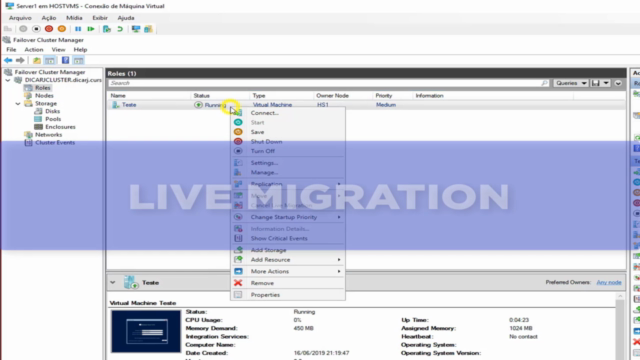Click the Checkpoint toolbar icon
The height and width of the screenshot is (360, 640).
tap(107, 29)
